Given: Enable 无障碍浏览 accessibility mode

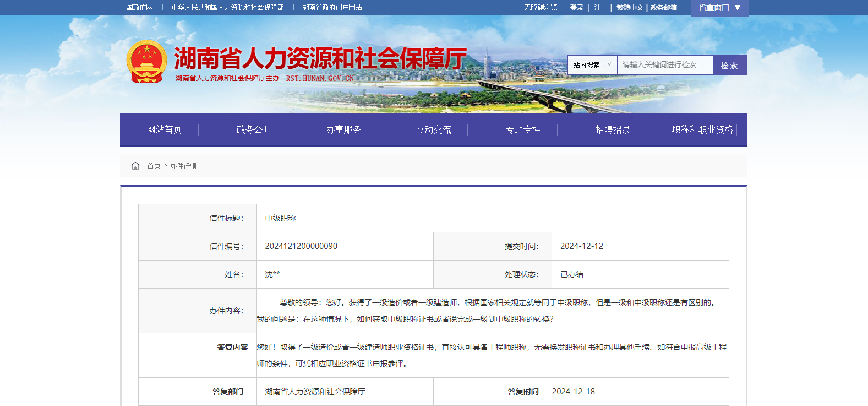Looking at the screenshot, I should 541,7.
